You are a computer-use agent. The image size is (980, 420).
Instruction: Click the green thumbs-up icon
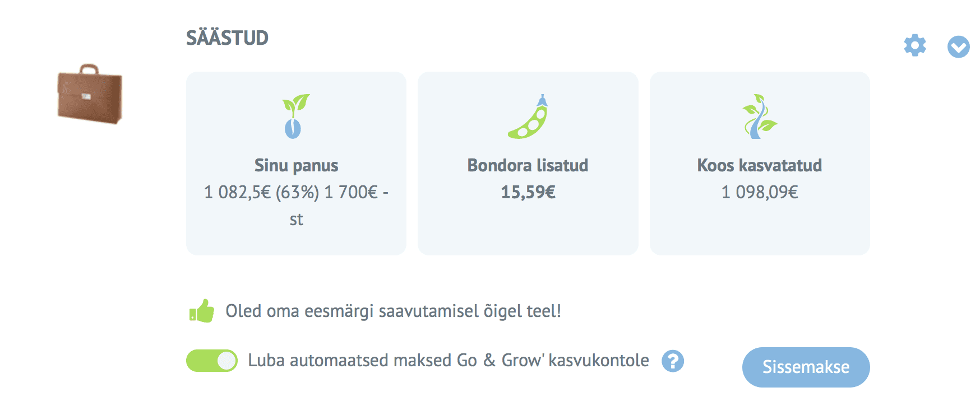tap(202, 311)
